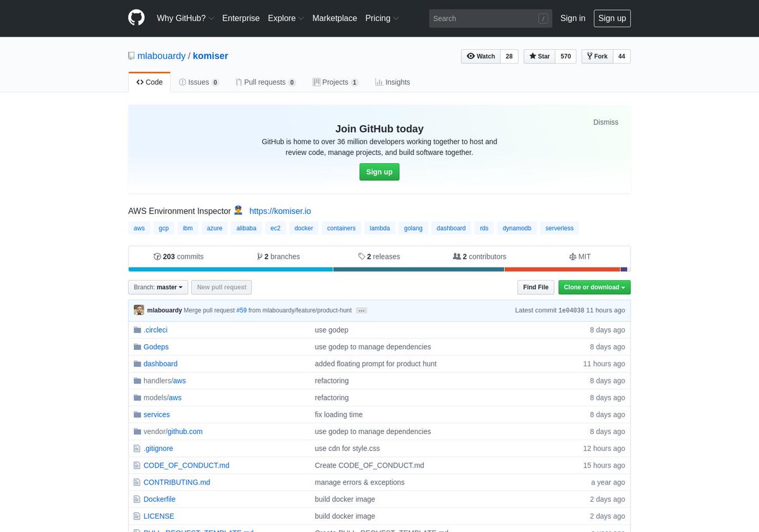Open the Why GitHub? dropdown

pyautogui.click(x=185, y=18)
